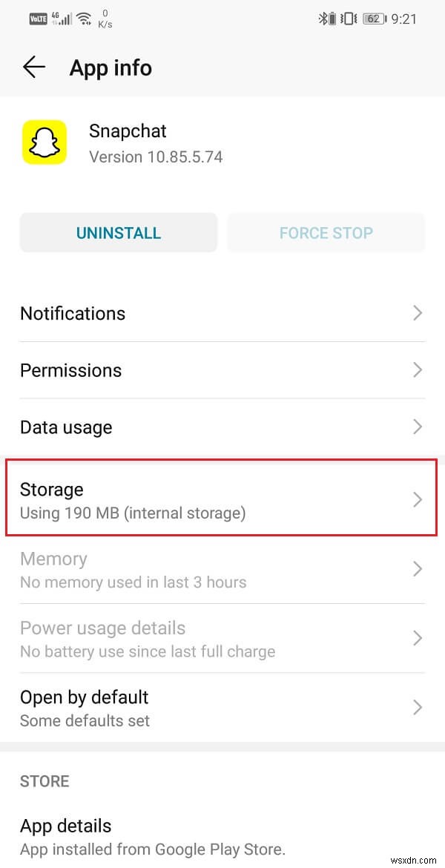The width and height of the screenshot is (445, 868).
Task: Tap the Wi-Fi status icon
Action: coord(83,18)
